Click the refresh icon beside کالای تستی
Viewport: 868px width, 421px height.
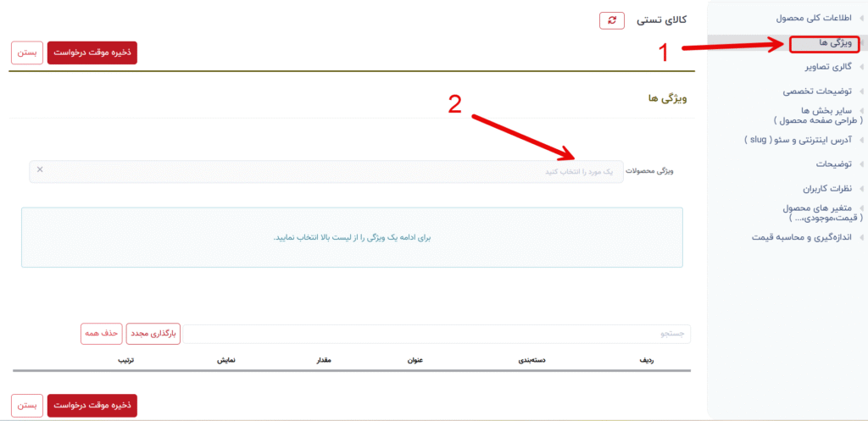pyautogui.click(x=611, y=20)
